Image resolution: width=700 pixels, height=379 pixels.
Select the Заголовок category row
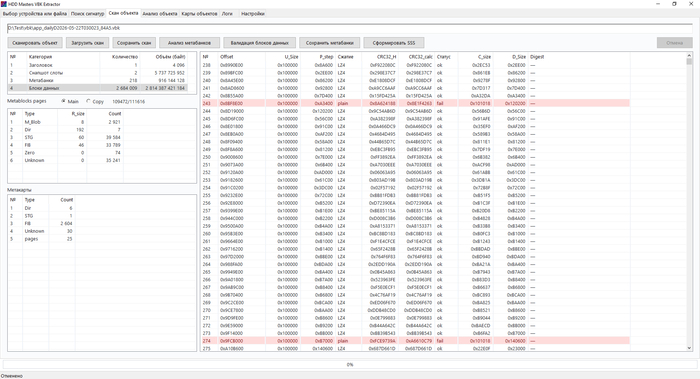[x=98, y=65]
